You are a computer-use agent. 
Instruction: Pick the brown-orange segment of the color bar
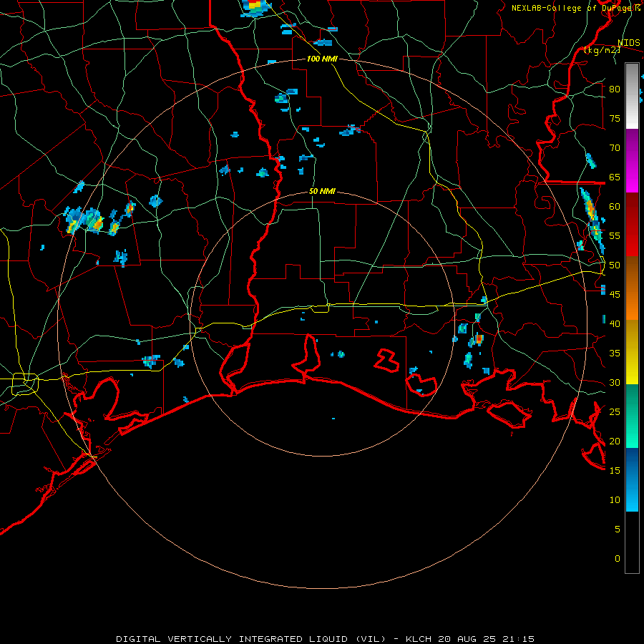[x=632, y=288]
